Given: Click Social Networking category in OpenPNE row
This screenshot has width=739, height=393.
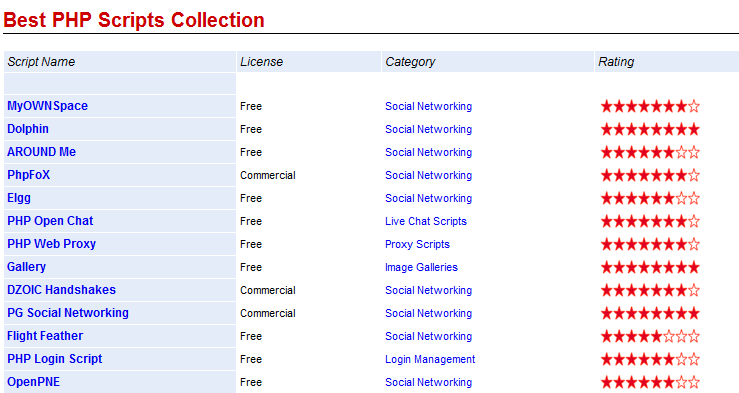Looking at the screenshot, I should (x=428, y=382).
